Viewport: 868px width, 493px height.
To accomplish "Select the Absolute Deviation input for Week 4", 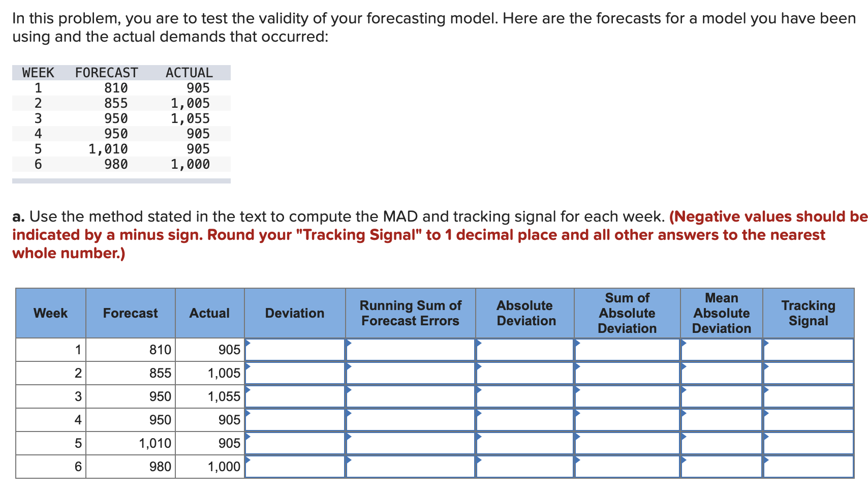I will point(526,420).
